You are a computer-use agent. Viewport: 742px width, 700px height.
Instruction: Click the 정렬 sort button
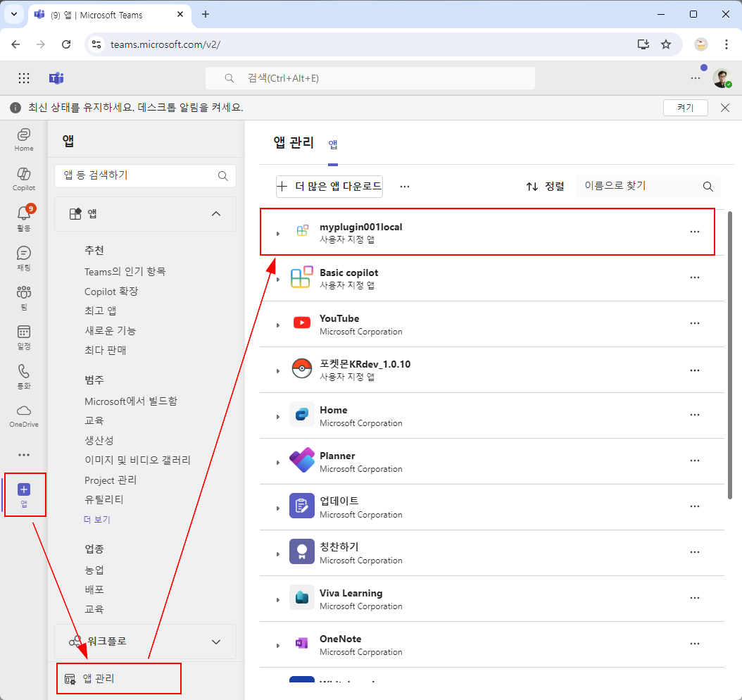coord(545,187)
